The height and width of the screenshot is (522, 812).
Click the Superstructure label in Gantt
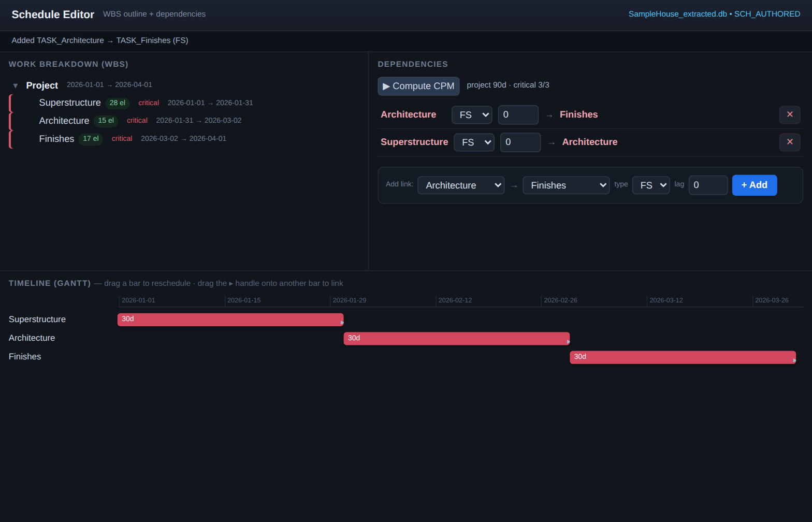[x=37, y=320]
